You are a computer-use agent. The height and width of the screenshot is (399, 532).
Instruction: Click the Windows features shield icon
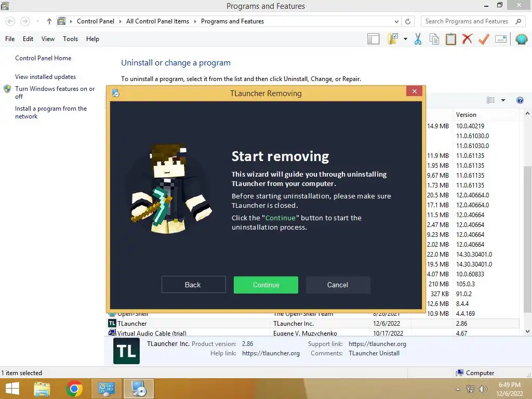[7, 89]
